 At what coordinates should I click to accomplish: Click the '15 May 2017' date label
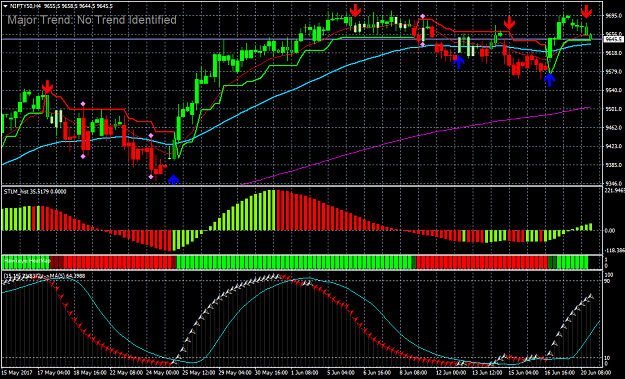click(18, 373)
